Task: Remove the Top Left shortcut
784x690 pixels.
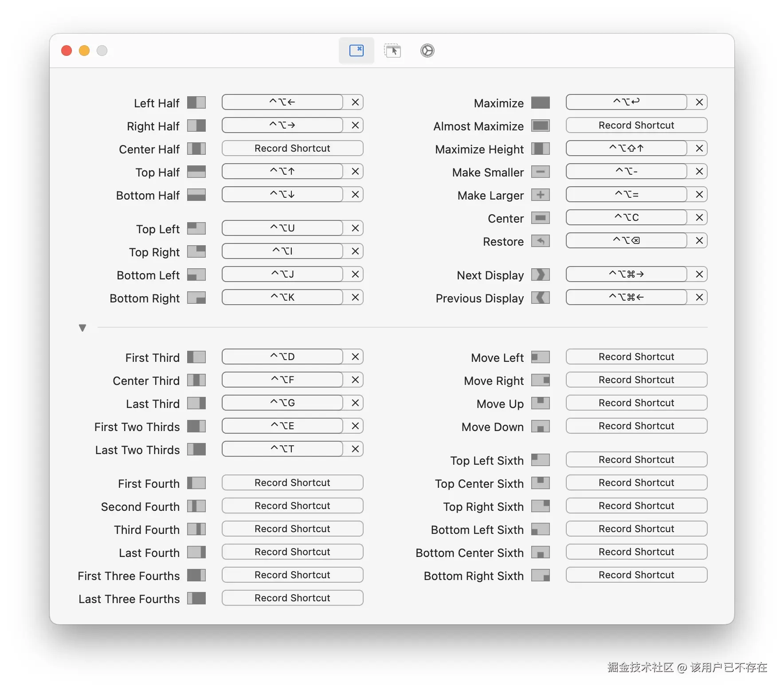Action: pos(355,228)
